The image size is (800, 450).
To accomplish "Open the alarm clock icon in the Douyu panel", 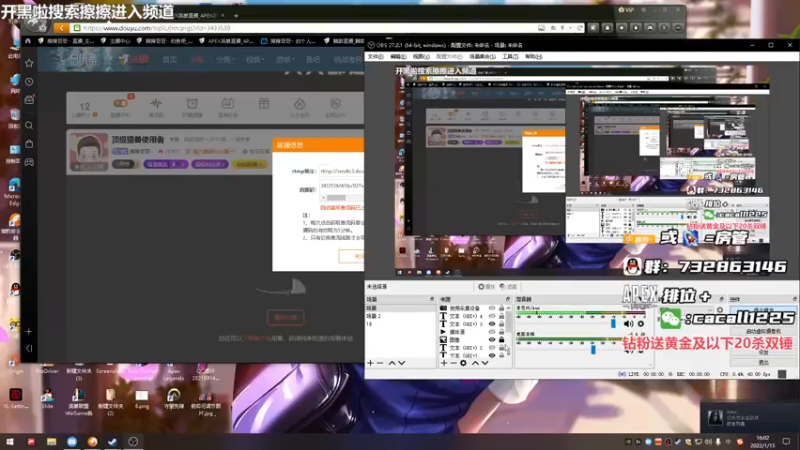I will pyautogui.click(x=192, y=104).
